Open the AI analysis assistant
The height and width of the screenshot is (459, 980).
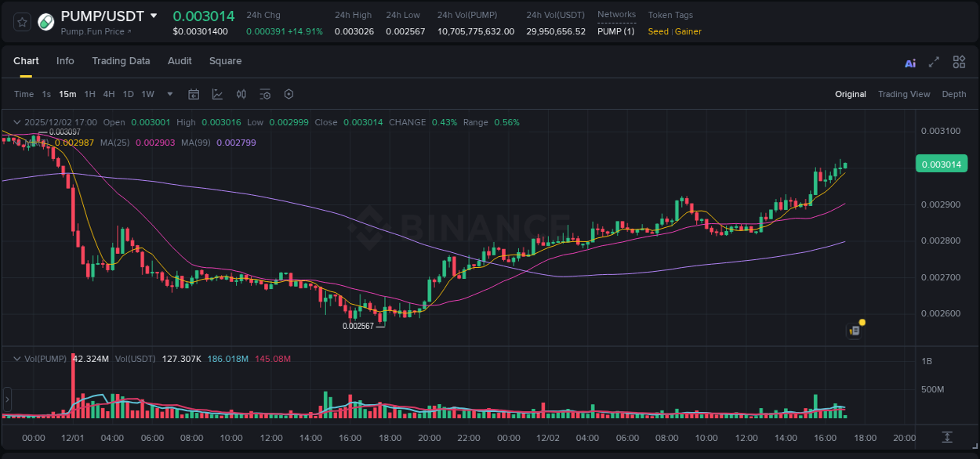pos(909,62)
